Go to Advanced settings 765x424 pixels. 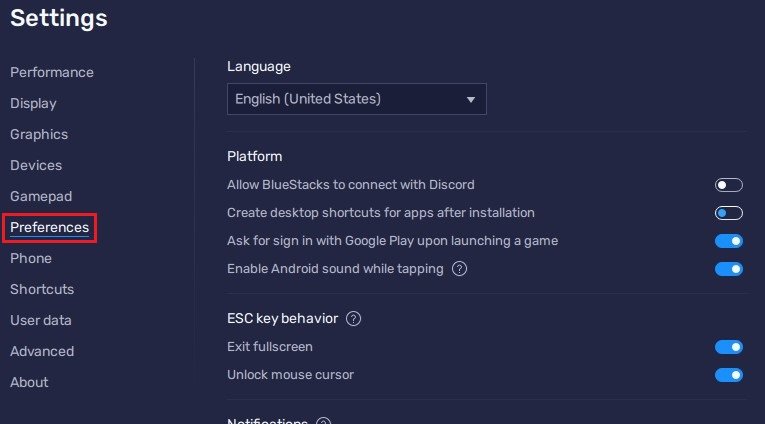[x=42, y=351]
